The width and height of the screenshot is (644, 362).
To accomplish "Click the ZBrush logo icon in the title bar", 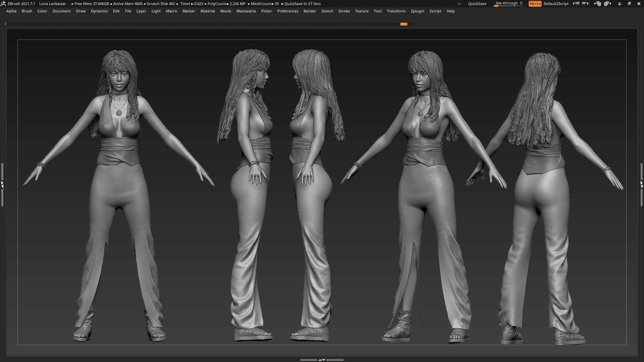I will 3,3.
